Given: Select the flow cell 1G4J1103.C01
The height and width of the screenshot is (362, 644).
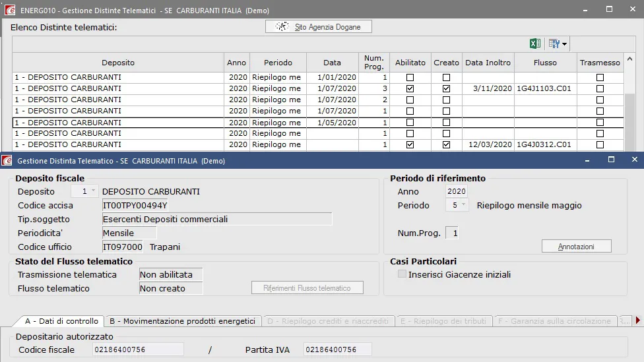Looking at the screenshot, I should [x=546, y=88].
